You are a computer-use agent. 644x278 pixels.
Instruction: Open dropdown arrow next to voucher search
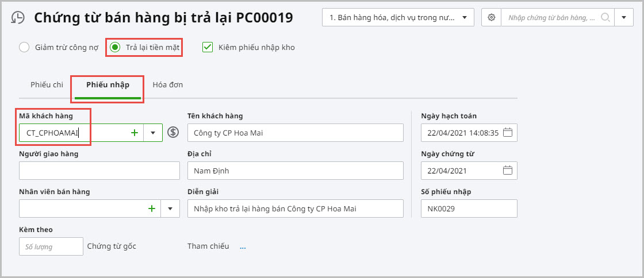pos(623,18)
